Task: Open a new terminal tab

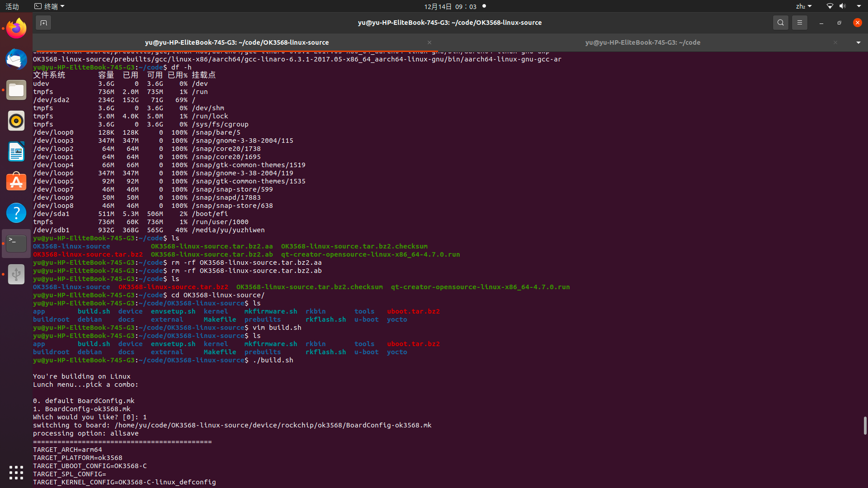Action: pos(43,23)
